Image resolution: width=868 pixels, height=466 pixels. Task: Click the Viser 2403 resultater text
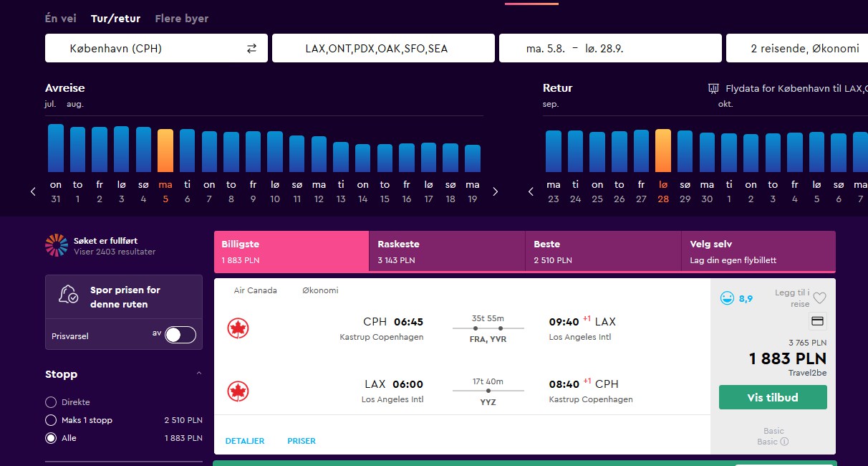click(x=115, y=252)
